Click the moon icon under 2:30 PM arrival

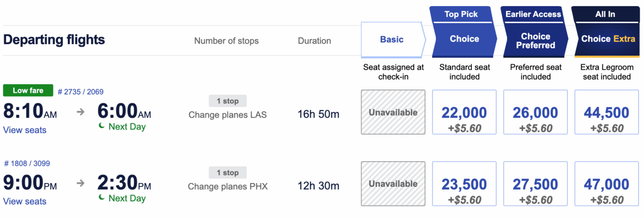click(101, 198)
